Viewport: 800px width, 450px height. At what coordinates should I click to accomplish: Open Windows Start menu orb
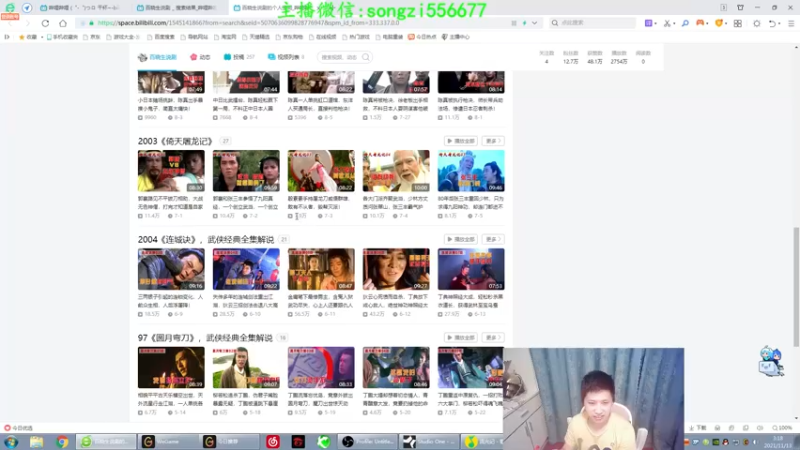pyautogui.click(x=11, y=441)
